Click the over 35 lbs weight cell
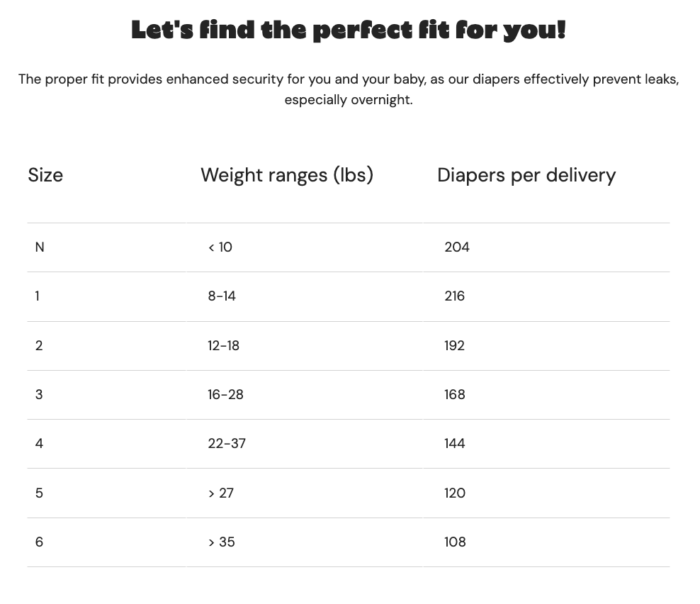Image resolution: width=700 pixels, height=604 pixels. point(222,542)
